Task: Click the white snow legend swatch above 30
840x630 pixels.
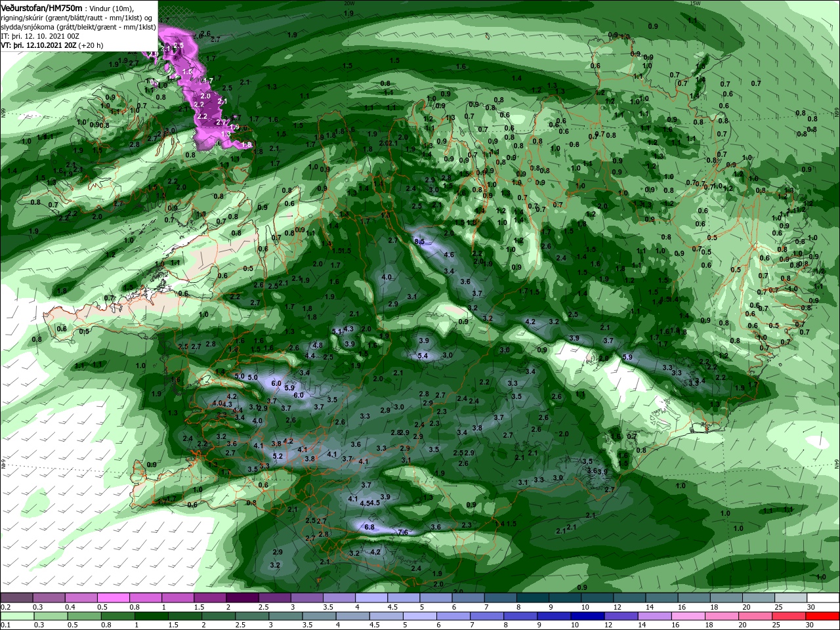Action: tap(823, 598)
